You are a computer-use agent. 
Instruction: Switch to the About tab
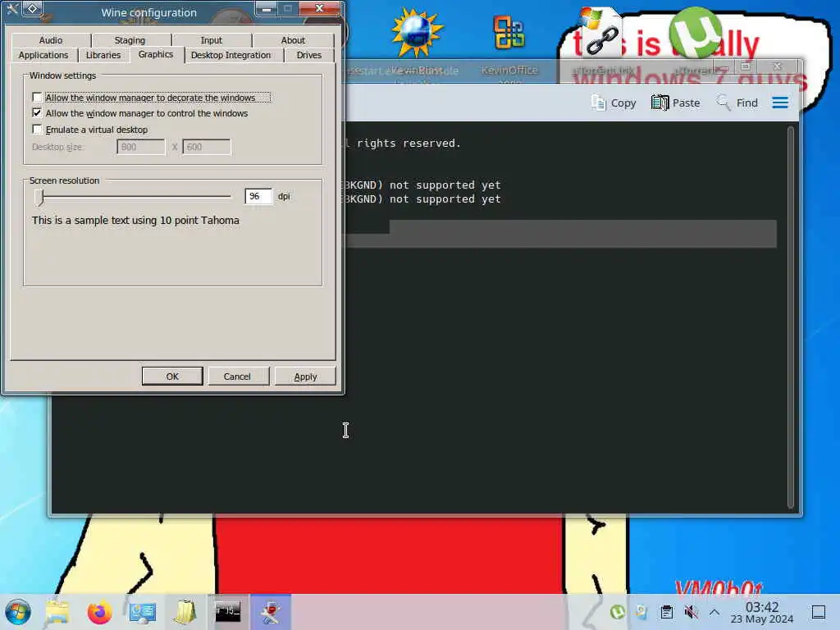[293, 40]
